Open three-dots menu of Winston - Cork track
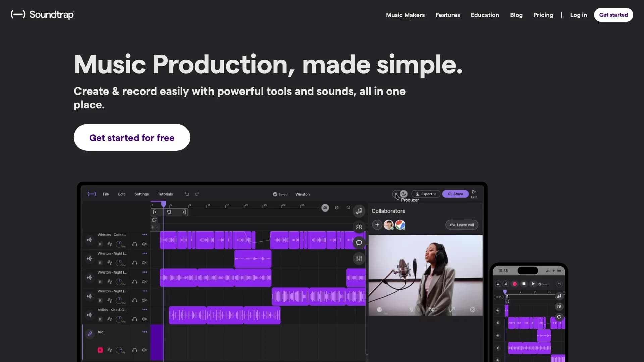 (x=145, y=235)
